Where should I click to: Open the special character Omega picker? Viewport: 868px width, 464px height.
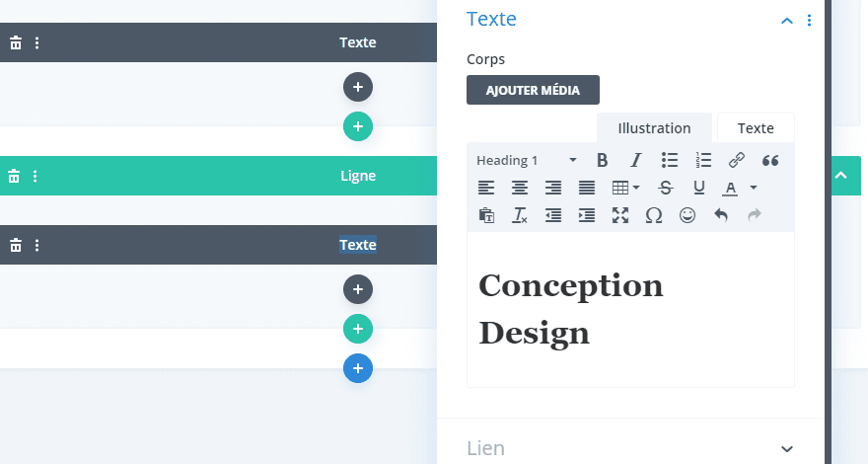click(654, 215)
